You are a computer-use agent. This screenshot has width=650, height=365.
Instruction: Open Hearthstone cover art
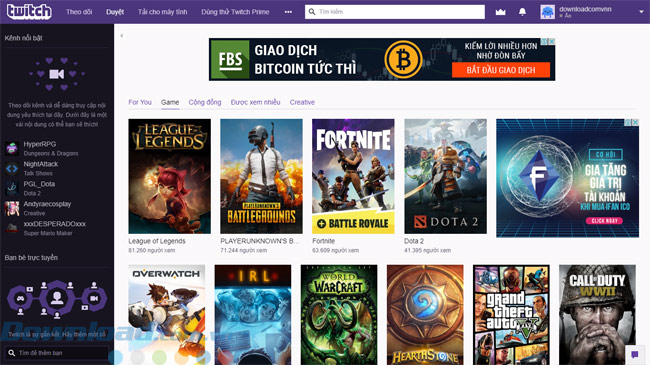click(x=425, y=315)
